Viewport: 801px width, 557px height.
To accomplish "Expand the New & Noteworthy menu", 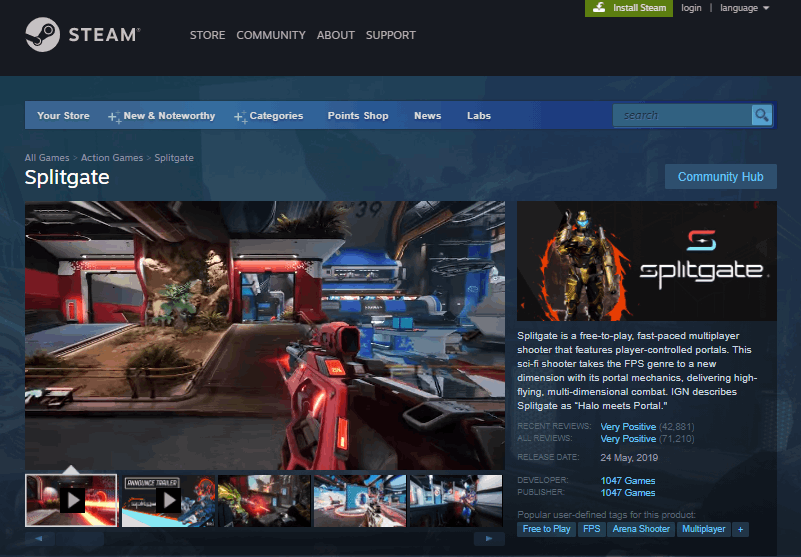I will point(162,116).
